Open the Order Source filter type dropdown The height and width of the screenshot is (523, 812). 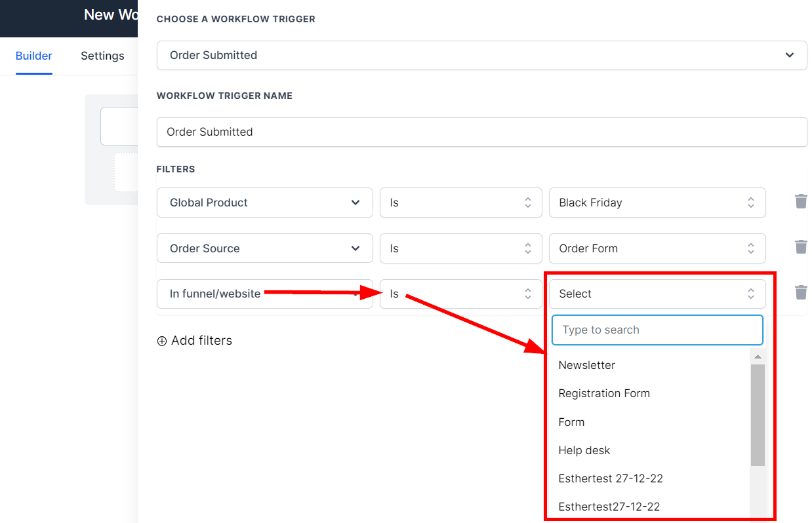click(264, 248)
